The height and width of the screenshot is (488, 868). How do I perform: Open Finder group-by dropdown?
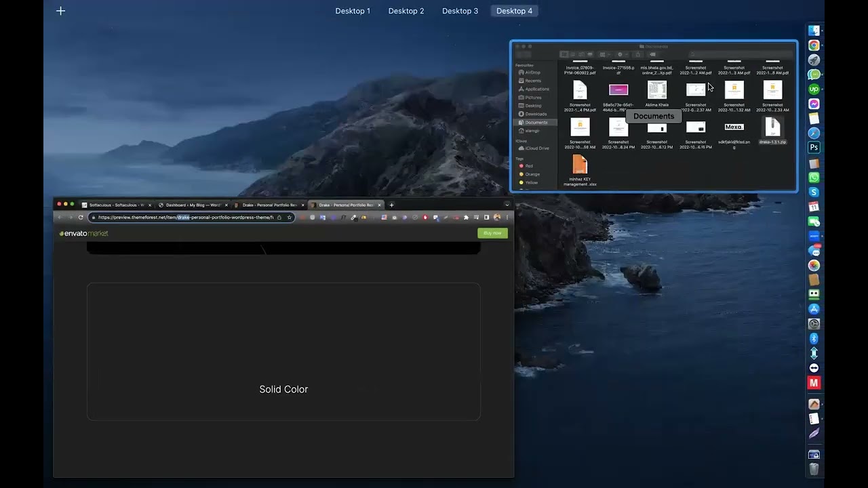[604, 54]
